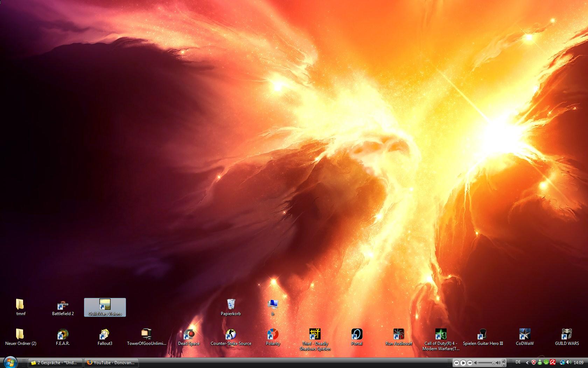The height and width of the screenshot is (368, 588).
Task: Switch to YouTube Firefox taskbar window
Action: [x=111, y=363]
